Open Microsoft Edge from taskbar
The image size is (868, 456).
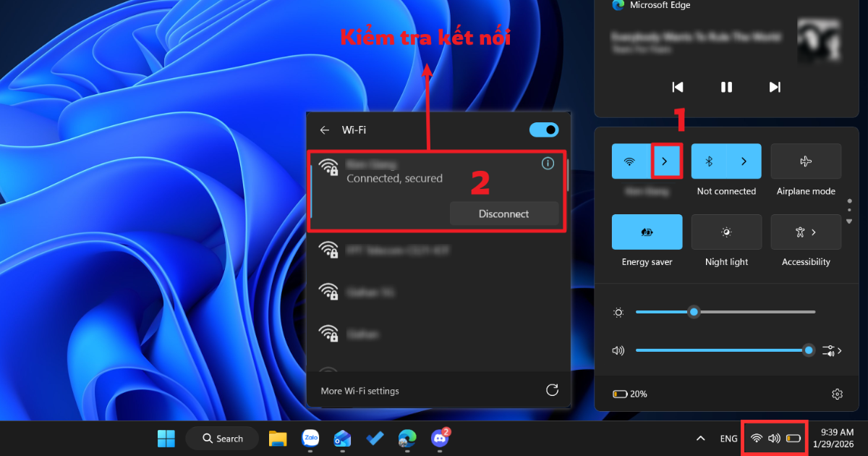(x=407, y=438)
